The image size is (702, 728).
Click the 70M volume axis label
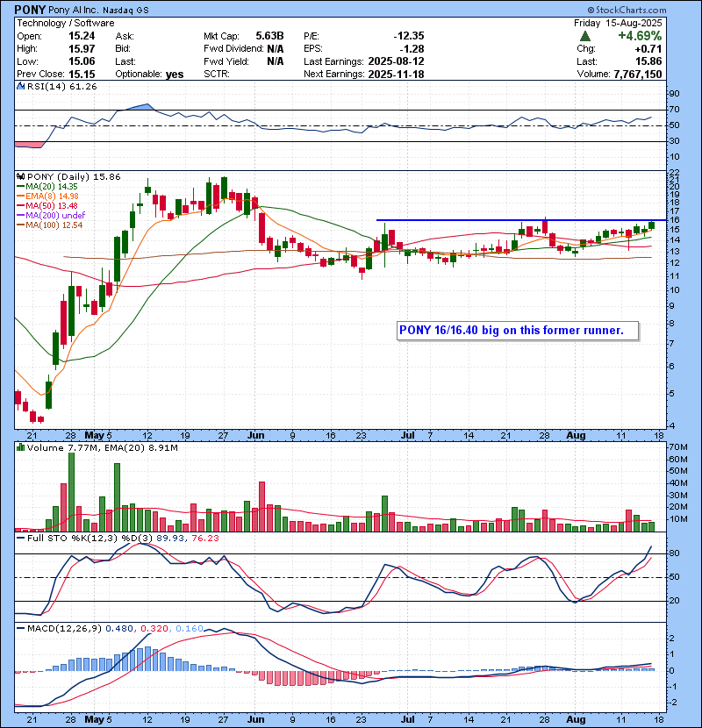click(x=677, y=447)
